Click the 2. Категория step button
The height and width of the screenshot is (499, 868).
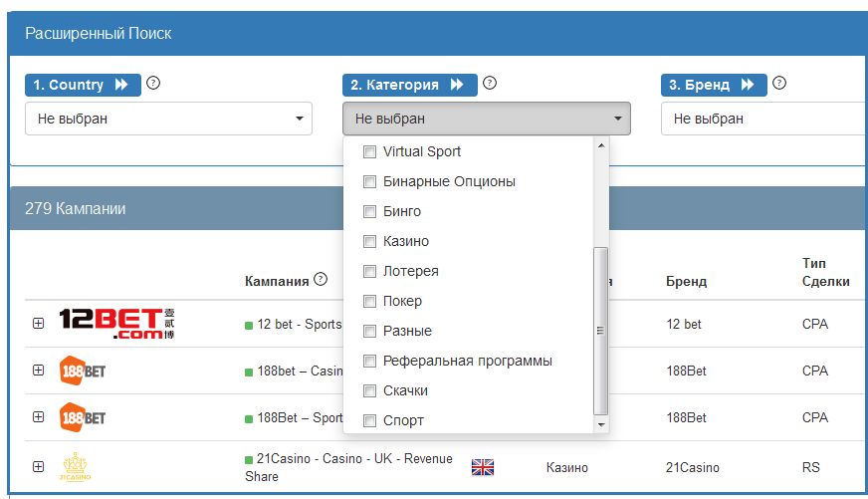click(409, 85)
